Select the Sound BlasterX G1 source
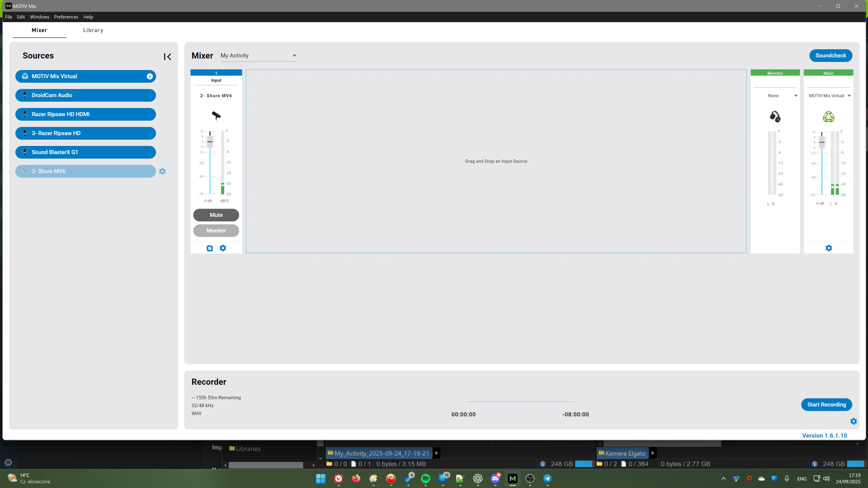 pyautogui.click(x=85, y=152)
